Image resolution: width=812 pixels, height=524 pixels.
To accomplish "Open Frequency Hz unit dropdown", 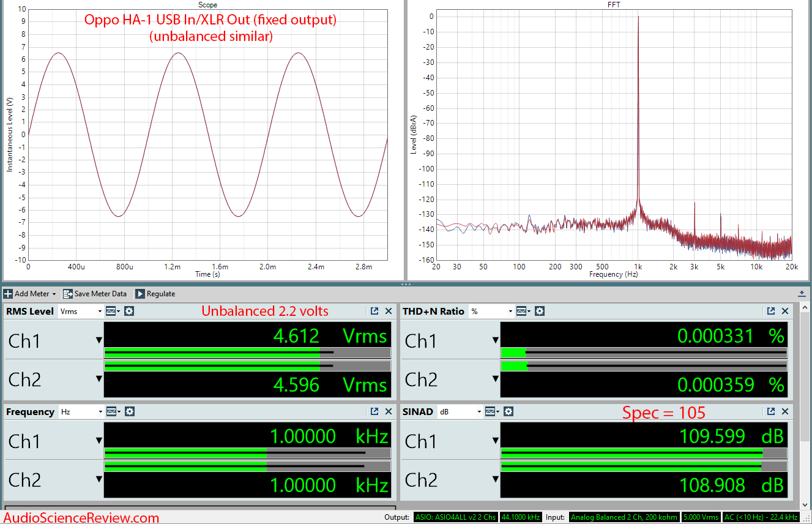I will 81,411.
